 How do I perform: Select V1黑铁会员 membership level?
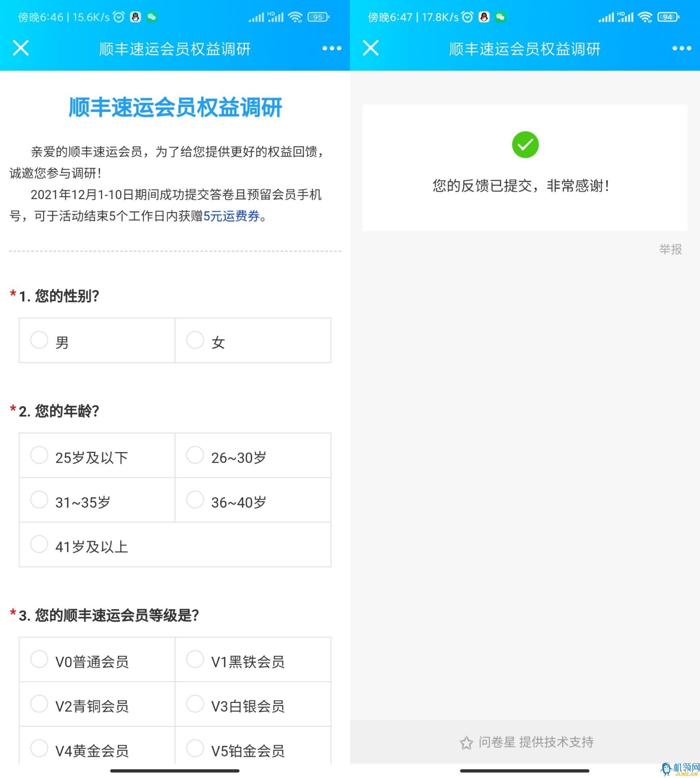253,660
